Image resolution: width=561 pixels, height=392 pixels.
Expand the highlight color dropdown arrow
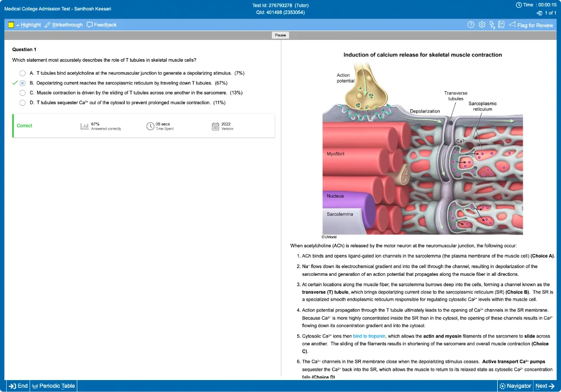pyautogui.click(x=18, y=25)
